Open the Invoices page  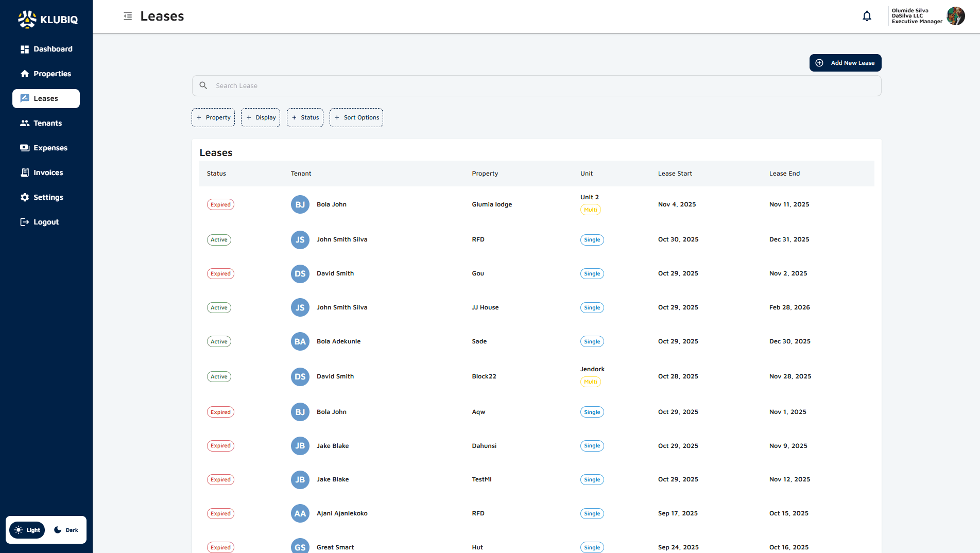click(x=47, y=172)
